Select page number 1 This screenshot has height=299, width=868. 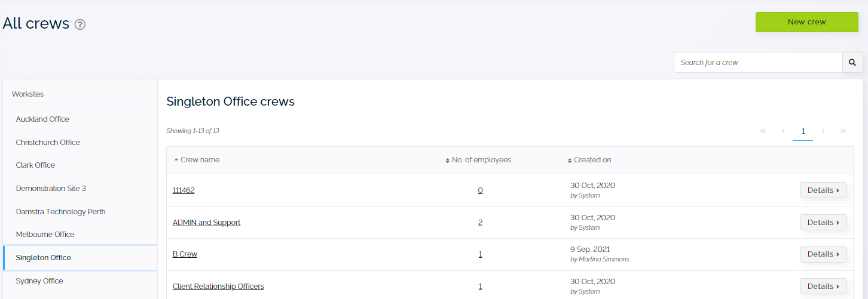[803, 131]
